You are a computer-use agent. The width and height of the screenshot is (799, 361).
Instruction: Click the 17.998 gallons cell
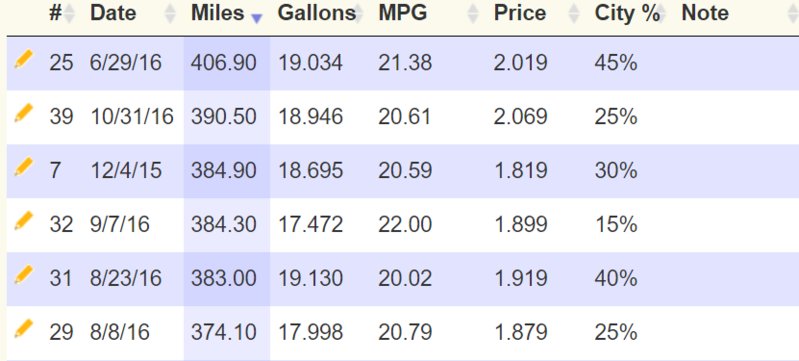pos(310,333)
